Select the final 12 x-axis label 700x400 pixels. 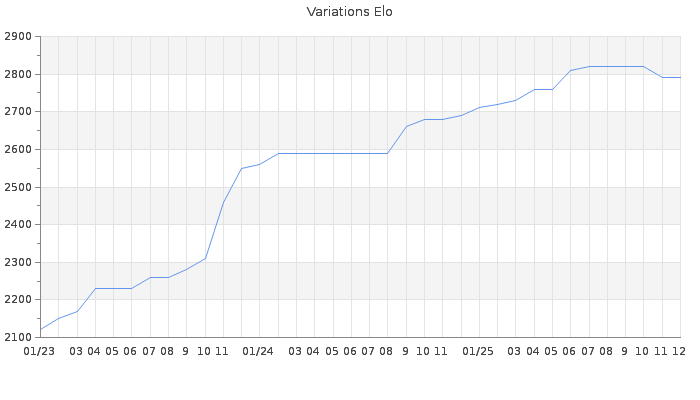[x=678, y=351]
